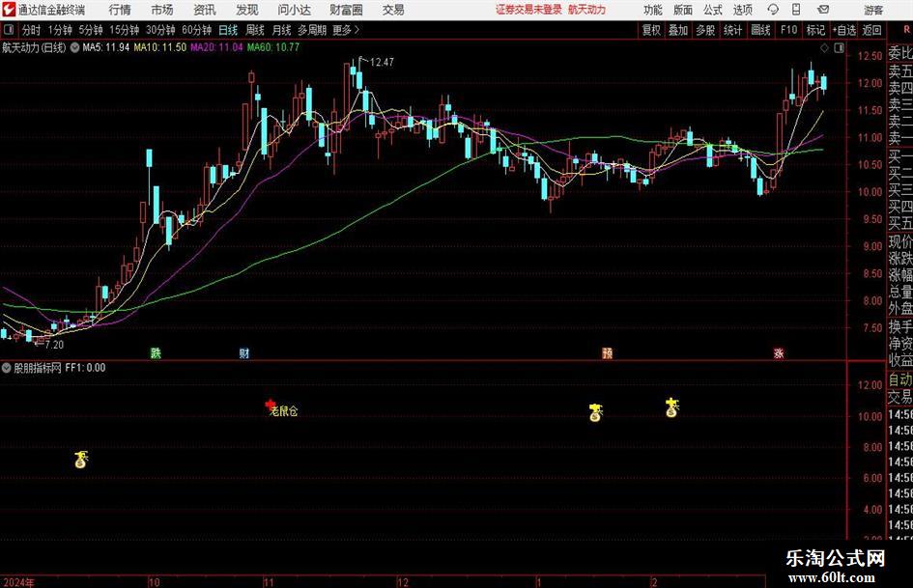Click the red R icon in the right panel

click(906, 30)
